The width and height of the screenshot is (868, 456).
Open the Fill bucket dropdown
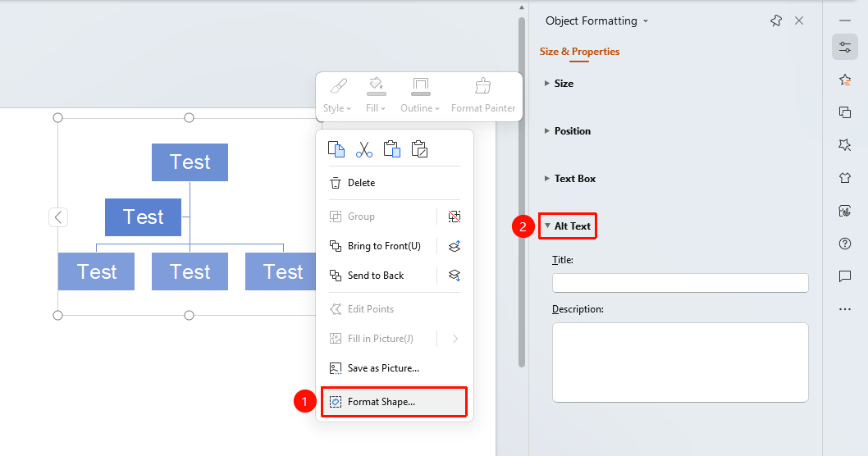376,96
